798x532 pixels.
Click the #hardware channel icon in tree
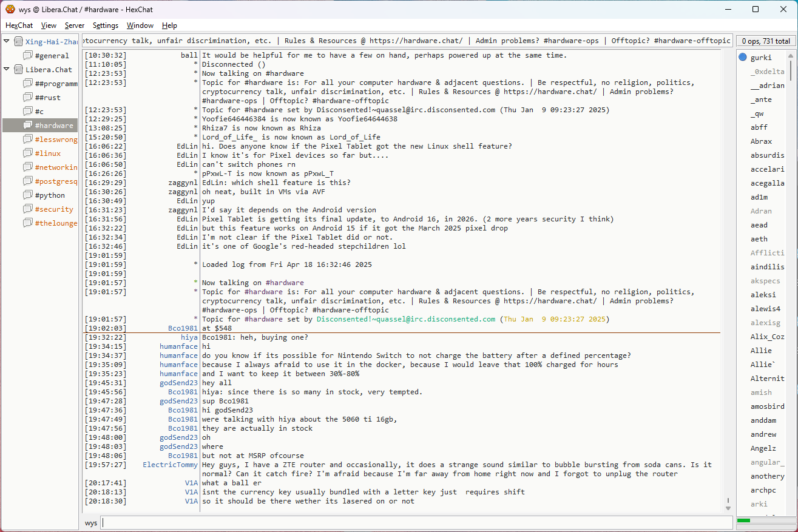coord(28,126)
